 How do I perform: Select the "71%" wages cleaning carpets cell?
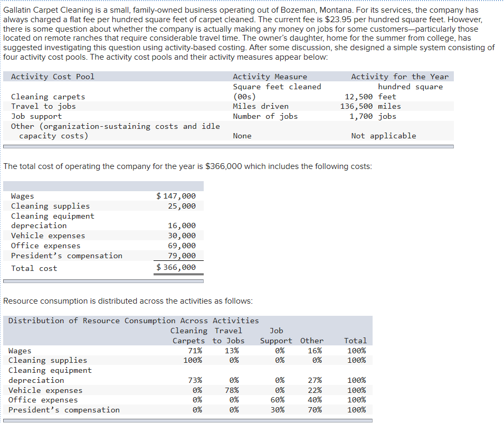pos(195,351)
